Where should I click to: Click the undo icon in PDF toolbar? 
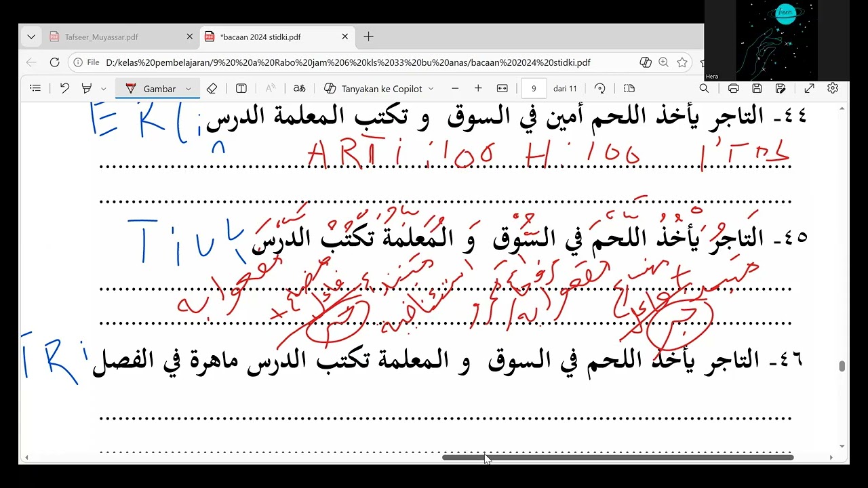click(x=64, y=88)
